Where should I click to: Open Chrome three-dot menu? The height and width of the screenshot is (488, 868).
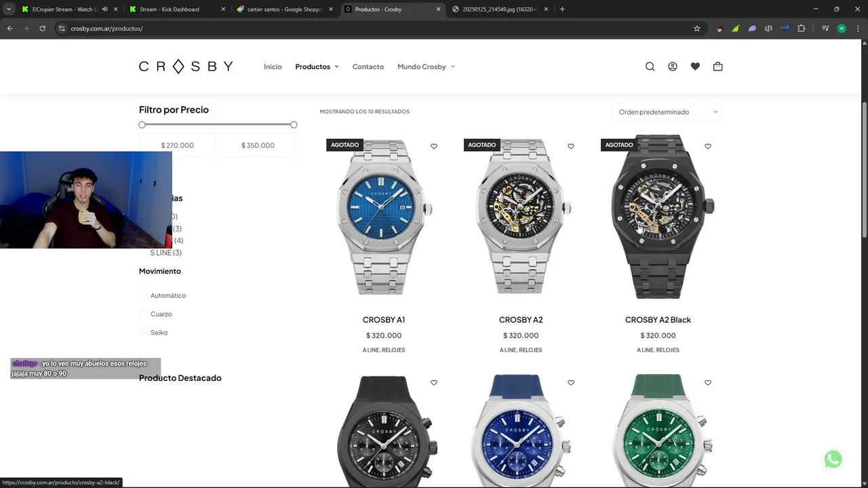(857, 28)
